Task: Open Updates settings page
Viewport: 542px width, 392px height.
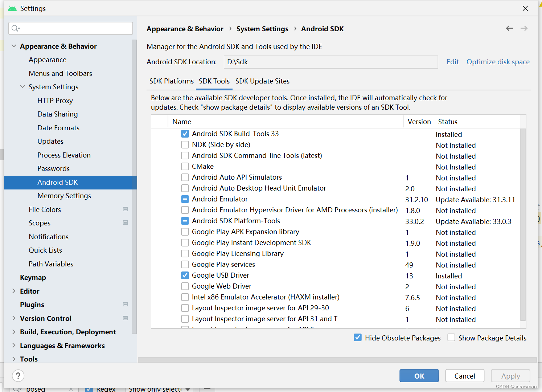Action: [50, 141]
